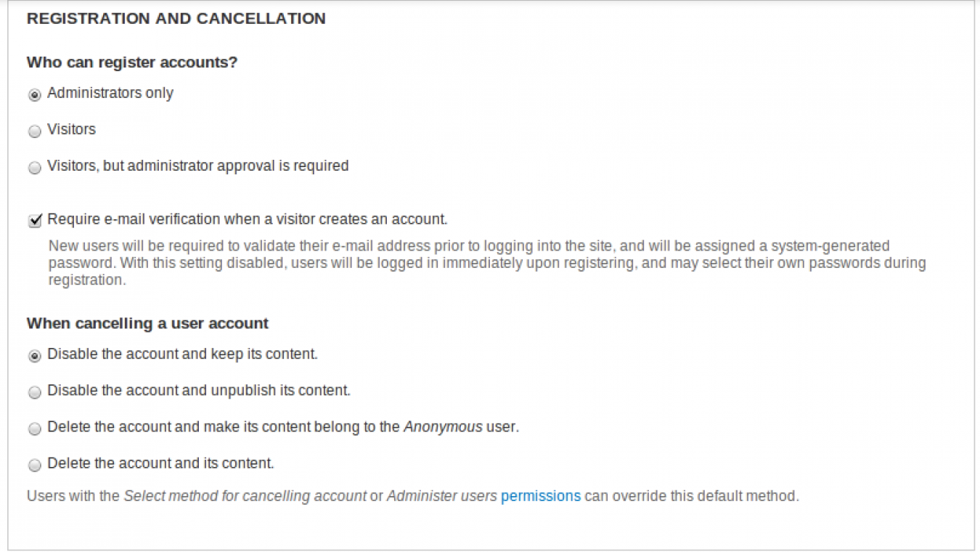
Task: Click the Administrators only label text
Action: 109,93
